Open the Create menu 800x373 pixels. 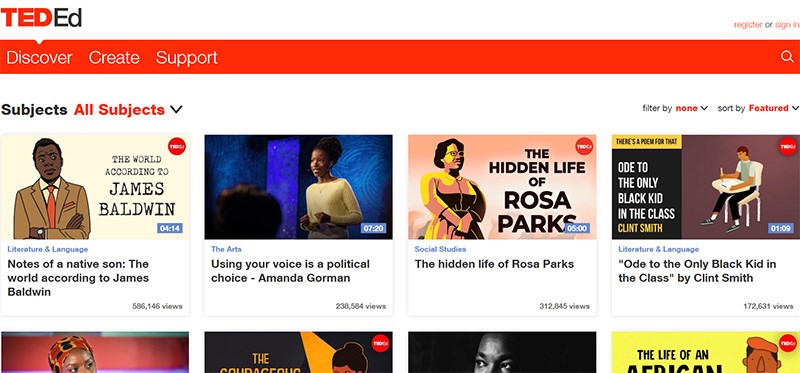pyautogui.click(x=114, y=57)
